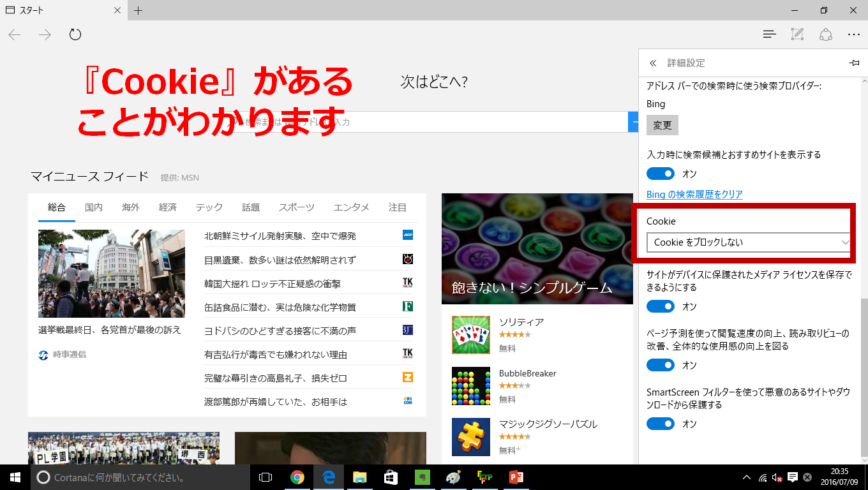Open the Action Center notifications icon
Image resolution: width=868 pixels, height=490 pixels.
click(793, 477)
